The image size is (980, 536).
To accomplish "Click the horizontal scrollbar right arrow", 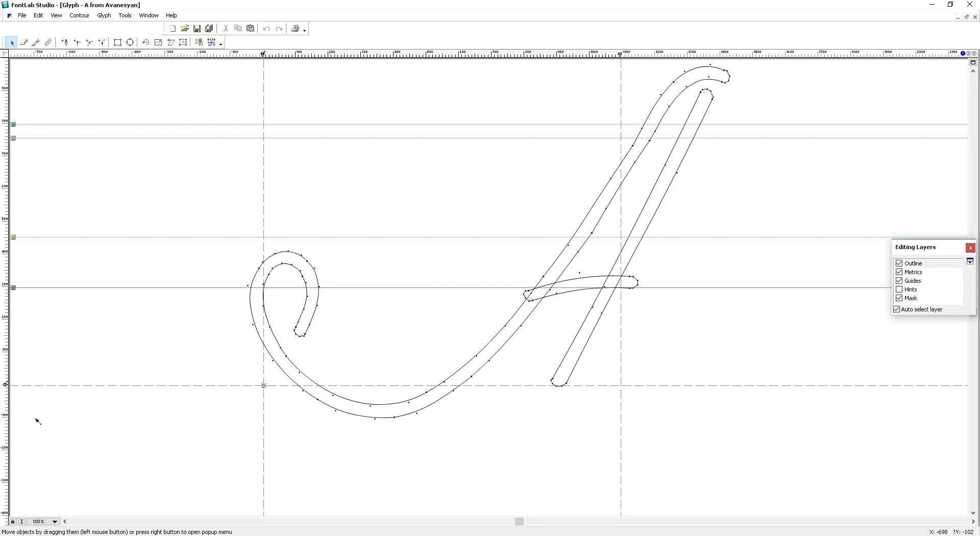I will pos(973,522).
